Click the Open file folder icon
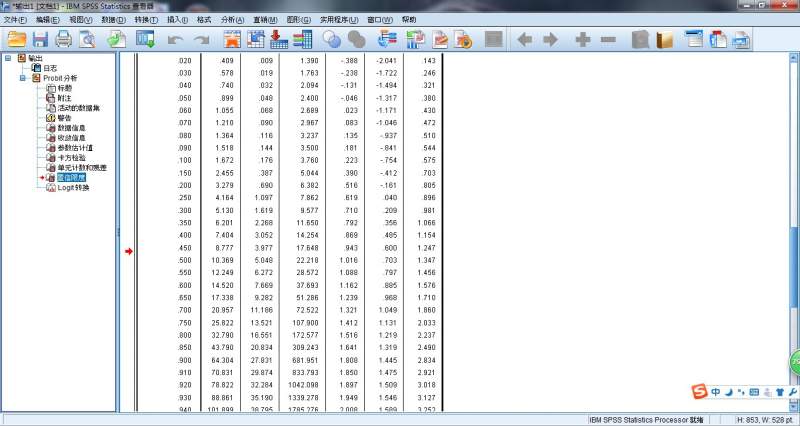 [x=17, y=39]
